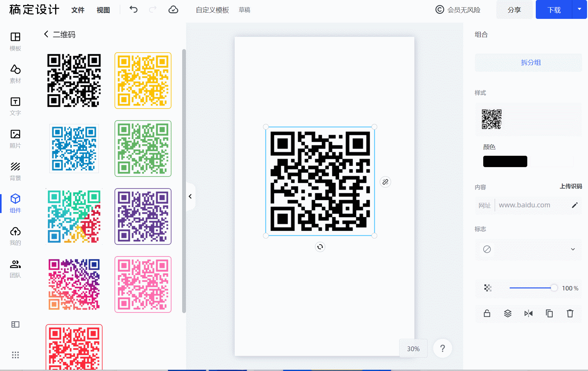Open the apps grid icon at the sidebar bottom
Screen dimensions: 588x371
point(15,355)
